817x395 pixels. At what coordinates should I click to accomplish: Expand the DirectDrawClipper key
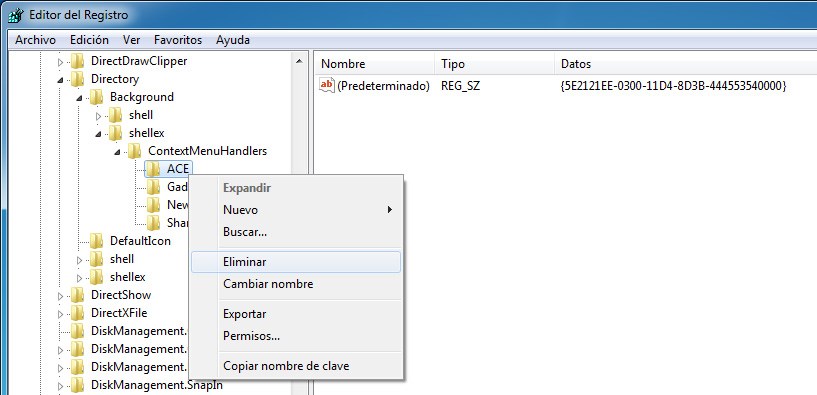click(x=60, y=62)
